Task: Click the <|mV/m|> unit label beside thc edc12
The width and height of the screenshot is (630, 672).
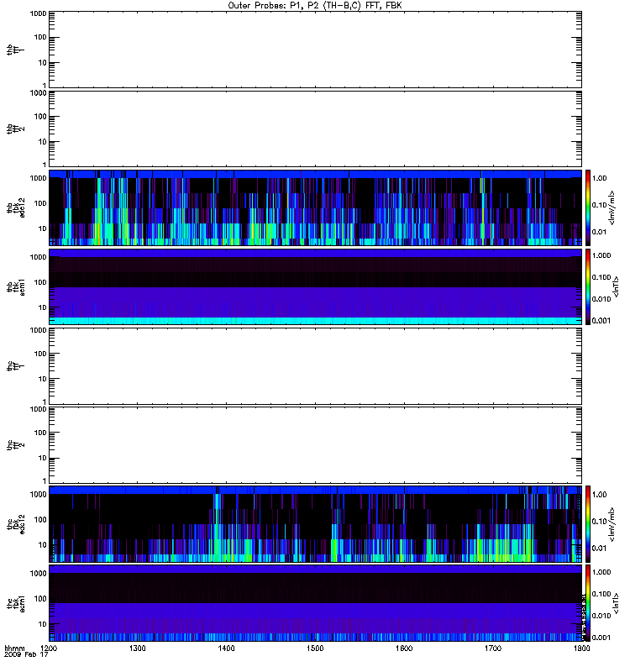Action: [x=612, y=524]
